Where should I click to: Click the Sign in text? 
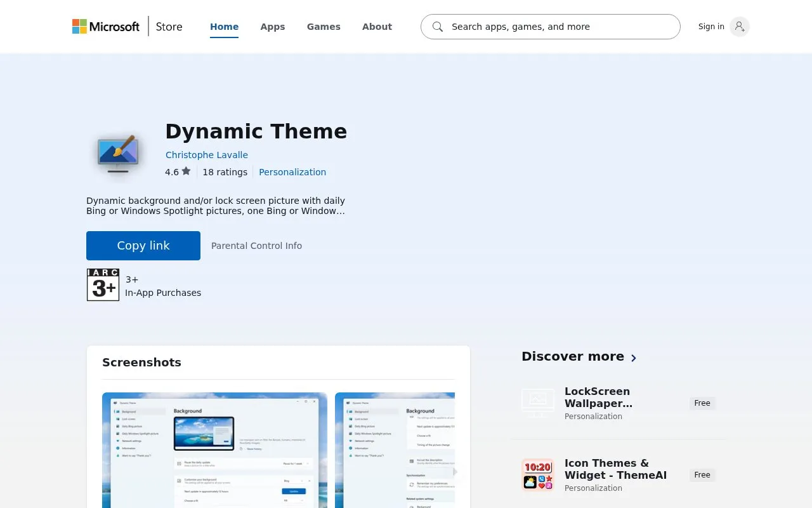click(x=711, y=27)
